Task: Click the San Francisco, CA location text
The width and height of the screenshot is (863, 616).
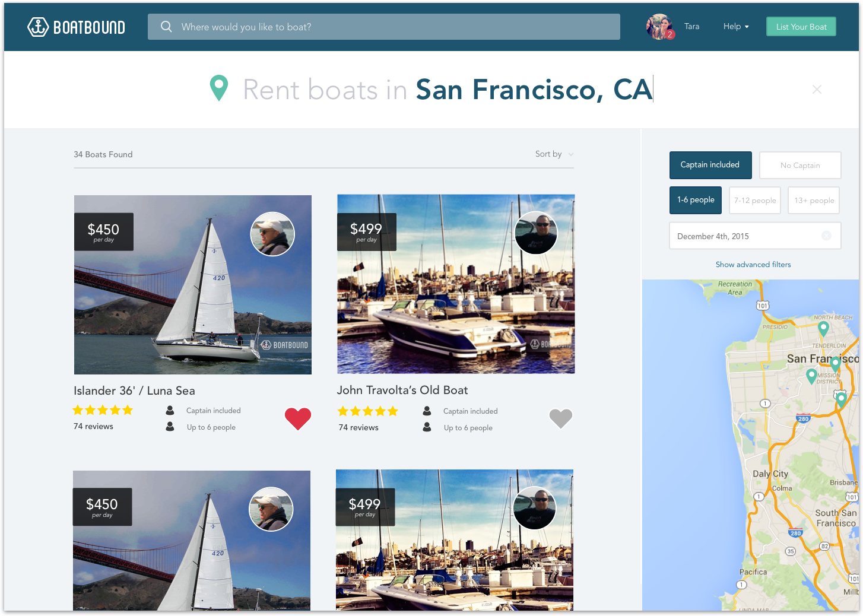Action: pyautogui.click(x=534, y=90)
